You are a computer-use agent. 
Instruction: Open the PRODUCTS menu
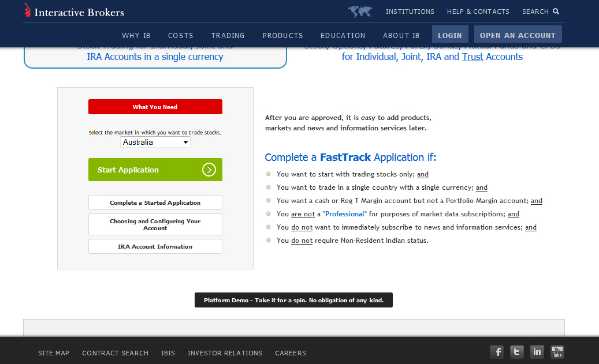pos(282,36)
